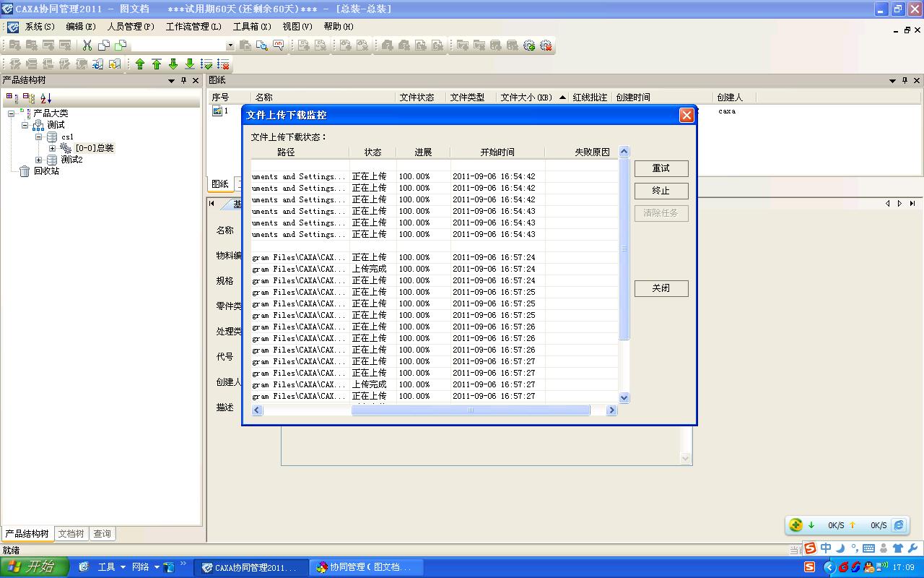Select the [0-0]总装 tree item
Image resolution: width=924 pixels, height=578 pixels.
tap(95, 148)
